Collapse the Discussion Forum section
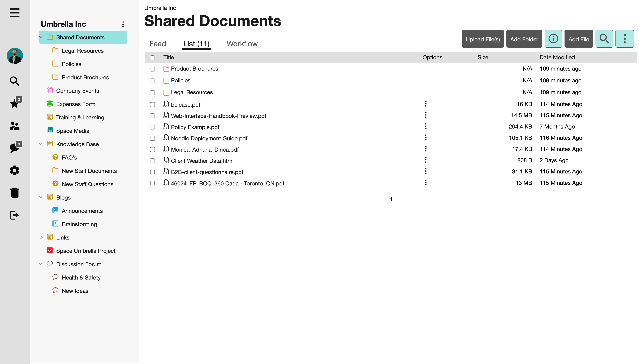The height and width of the screenshot is (364, 639). tap(41, 264)
